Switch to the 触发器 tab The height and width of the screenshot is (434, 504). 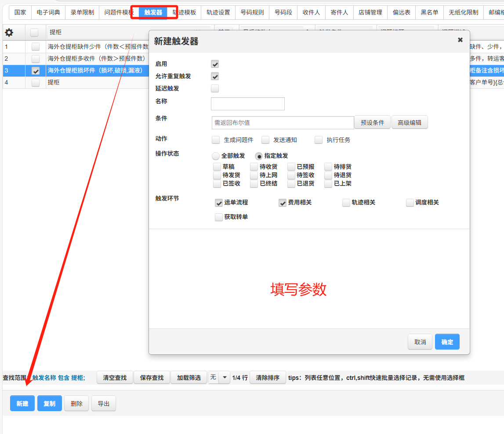153,12
